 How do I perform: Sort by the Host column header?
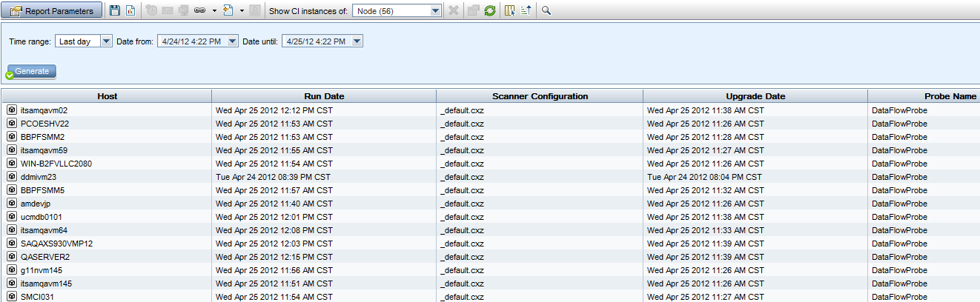tap(107, 96)
